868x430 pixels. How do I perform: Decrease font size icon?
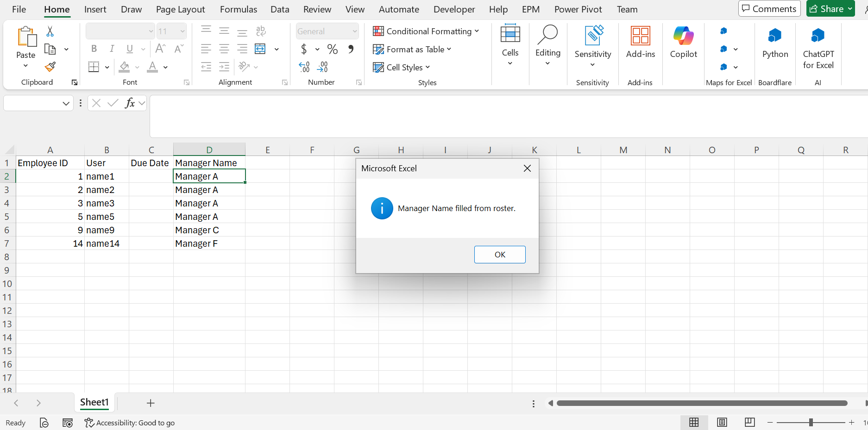coord(179,49)
